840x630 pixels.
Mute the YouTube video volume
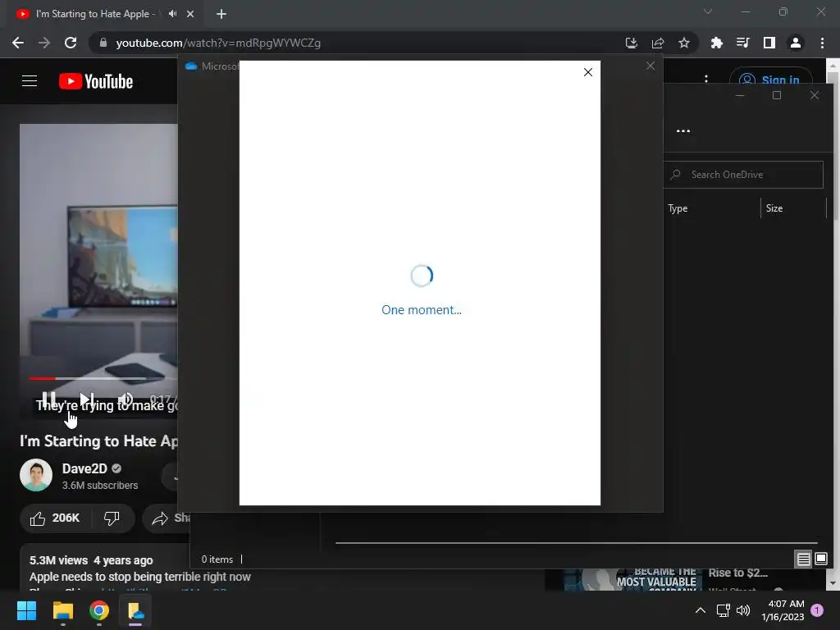(x=125, y=399)
